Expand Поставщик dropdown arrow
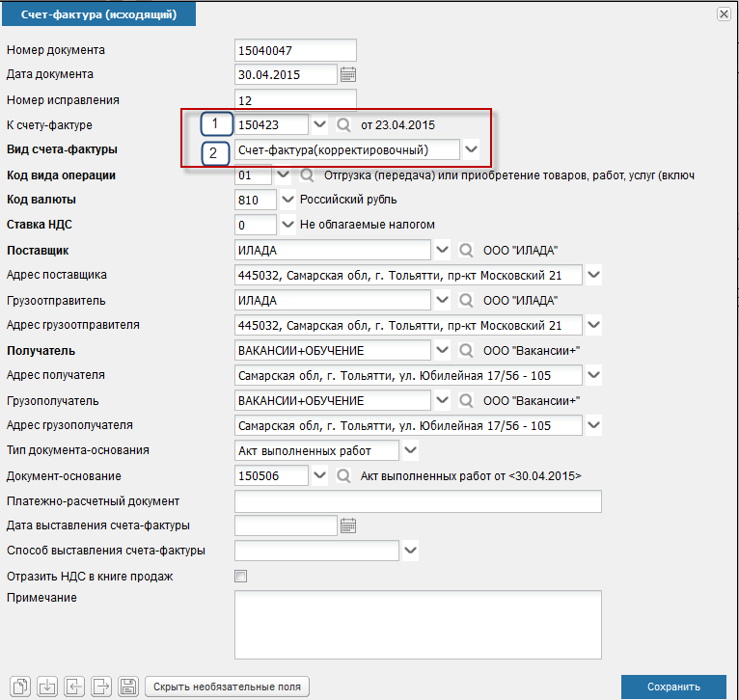Viewport: 739px width, 700px height. point(442,250)
